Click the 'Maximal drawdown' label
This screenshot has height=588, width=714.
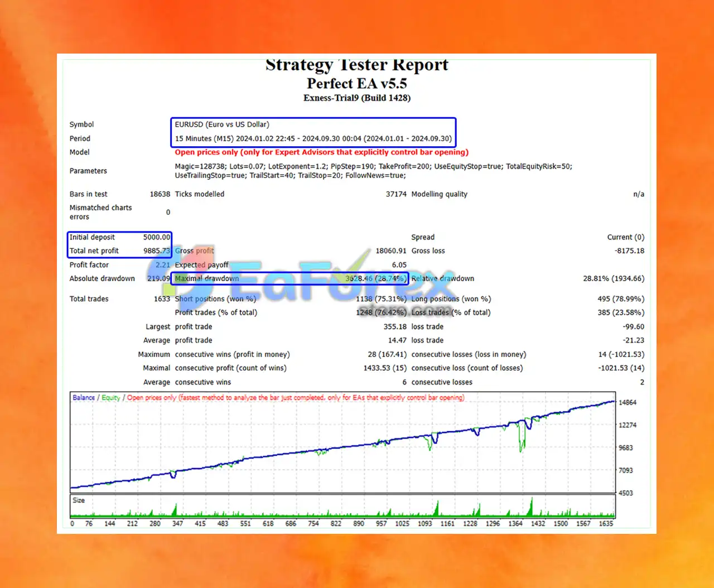[207, 278]
